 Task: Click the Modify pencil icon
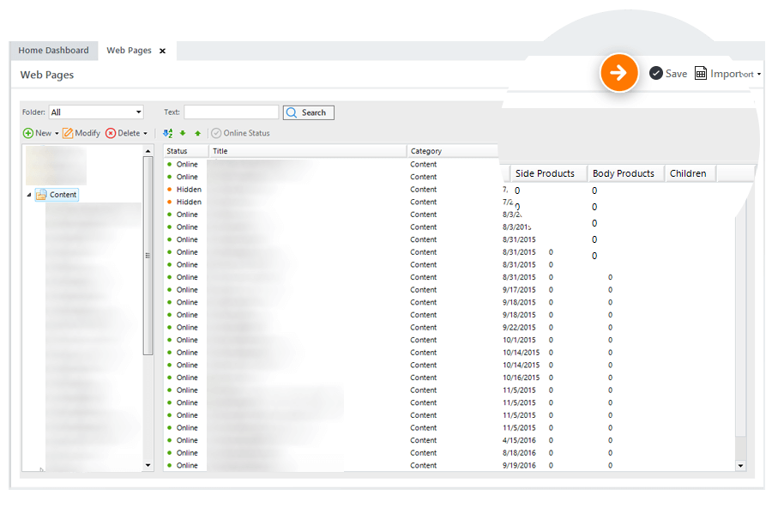point(68,133)
